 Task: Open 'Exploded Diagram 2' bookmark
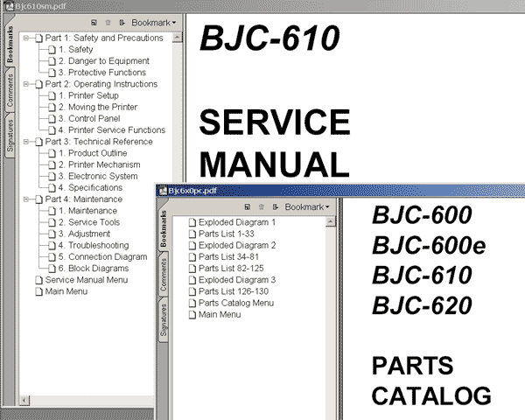click(x=237, y=245)
